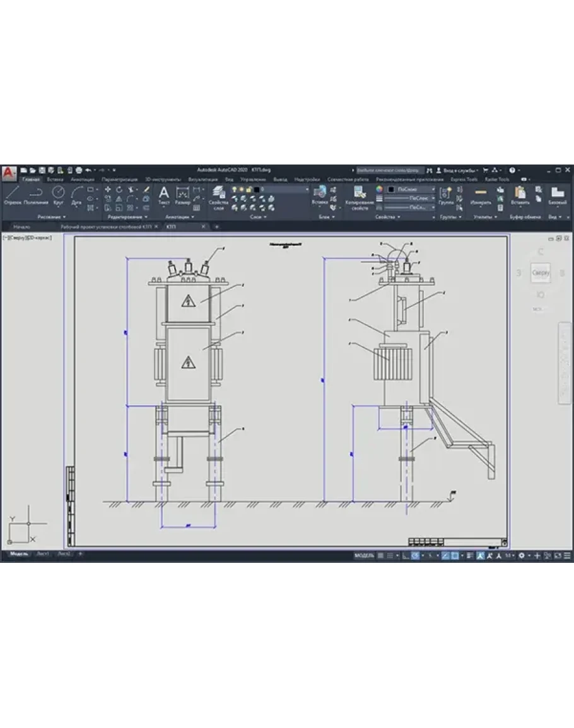This screenshot has width=574, height=728.
Task: Switch to the Вставка ribbon tab
Action: pyautogui.click(x=55, y=179)
